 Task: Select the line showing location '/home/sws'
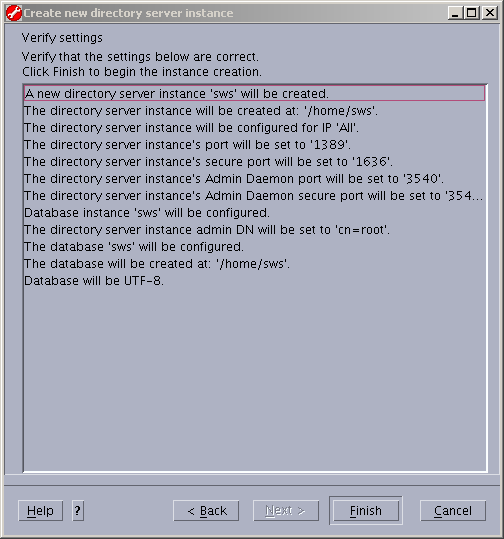(254, 111)
